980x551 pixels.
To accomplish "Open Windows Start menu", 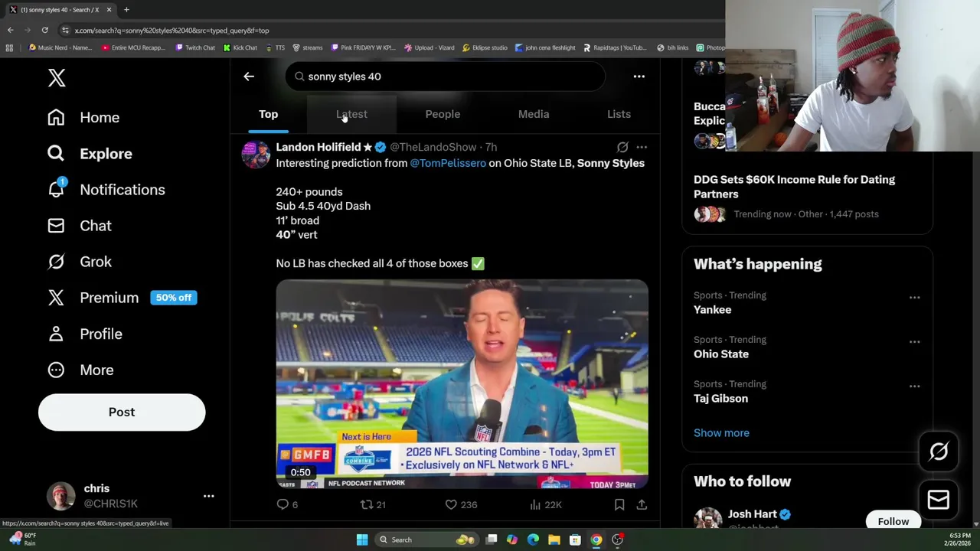I will (x=362, y=540).
